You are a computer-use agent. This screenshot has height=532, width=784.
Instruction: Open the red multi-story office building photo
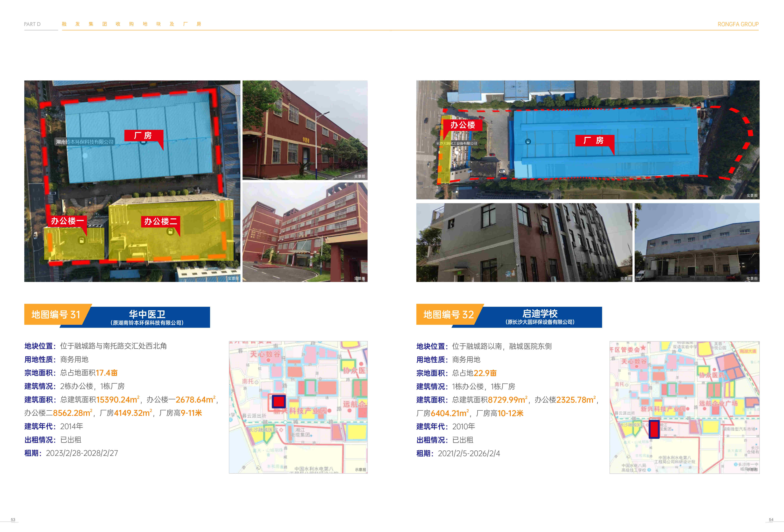305,232
